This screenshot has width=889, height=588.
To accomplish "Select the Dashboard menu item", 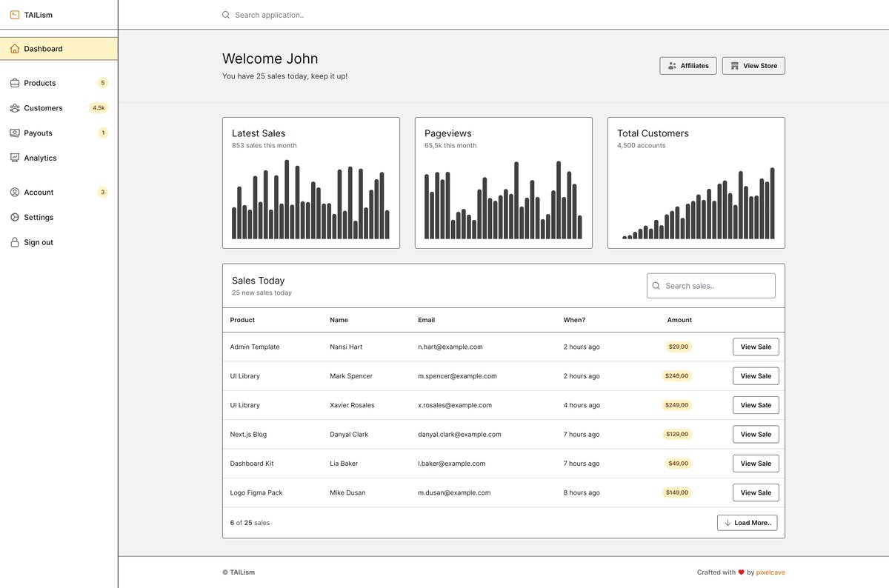I will pyautogui.click(x=42, y=47).
